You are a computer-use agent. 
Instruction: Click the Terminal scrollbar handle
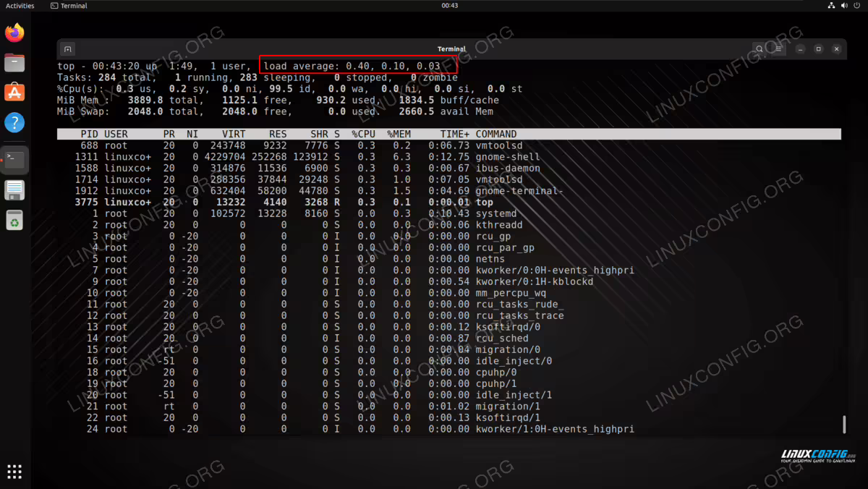point(843,425)
